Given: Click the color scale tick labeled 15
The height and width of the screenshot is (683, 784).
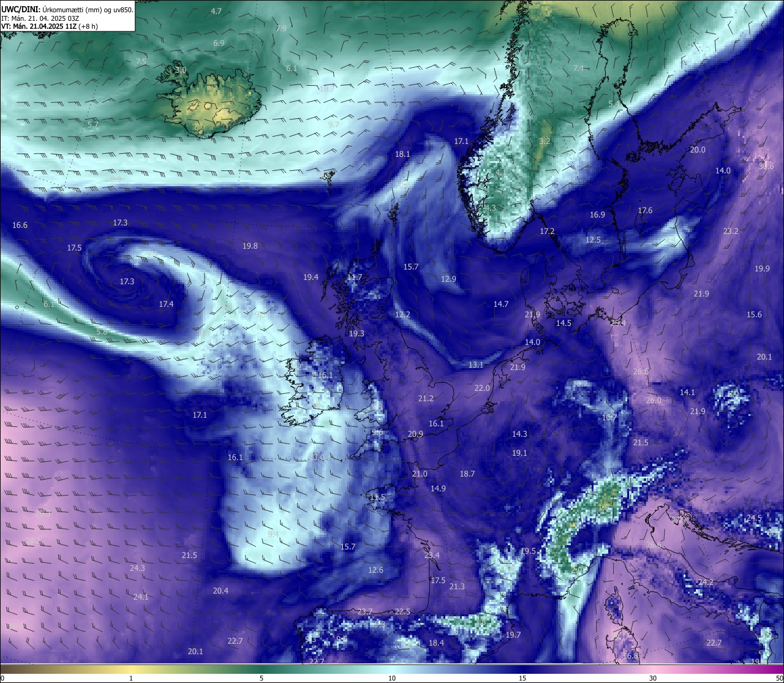Looking at the screenshot, I should (x=522, y=679).
